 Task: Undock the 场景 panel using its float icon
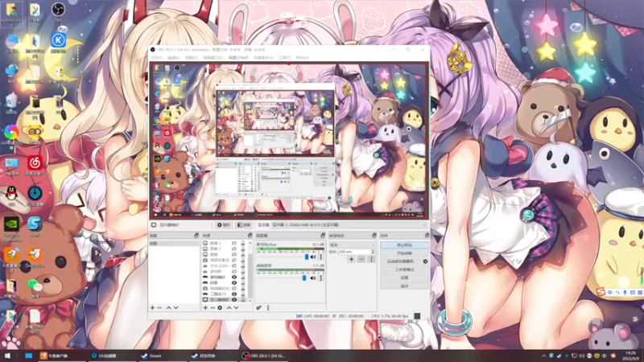point(196,236)
